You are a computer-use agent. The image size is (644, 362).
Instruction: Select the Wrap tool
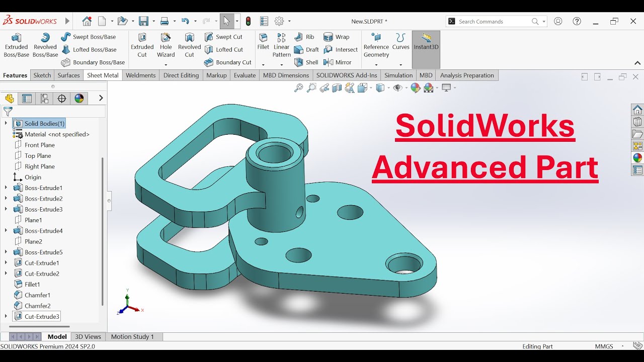pyautogui.click(x=336, y=37)
